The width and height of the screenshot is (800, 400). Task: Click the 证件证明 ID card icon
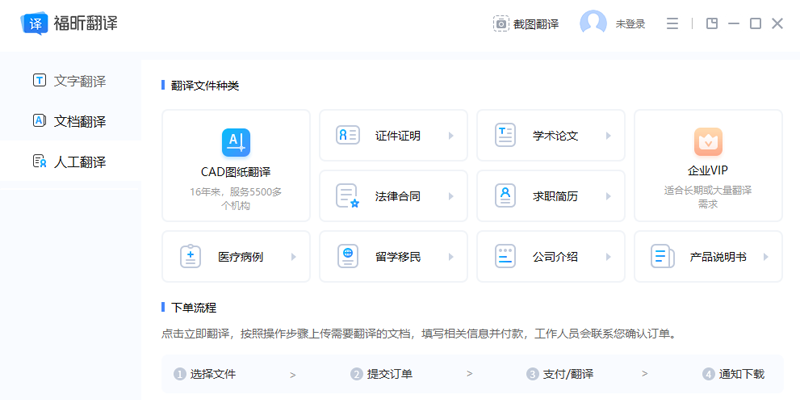pos(348,135)
